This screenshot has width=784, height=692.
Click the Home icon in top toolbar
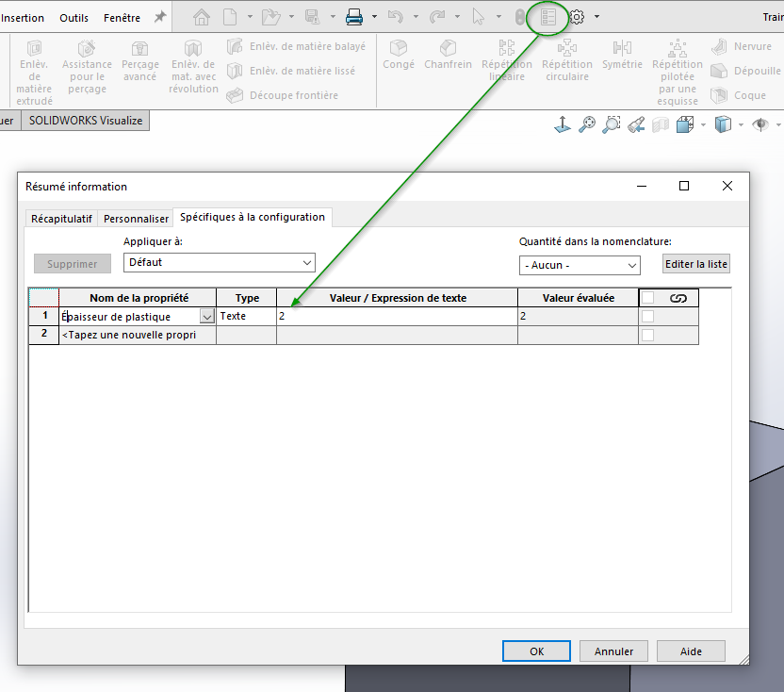coord(201,17)
